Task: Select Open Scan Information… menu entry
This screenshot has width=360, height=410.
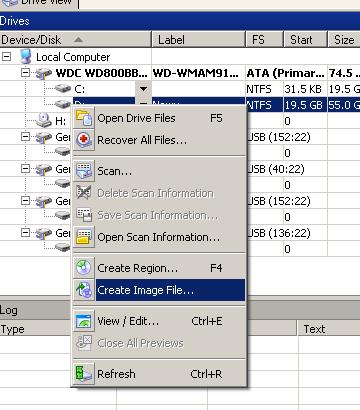Action: 159,237
